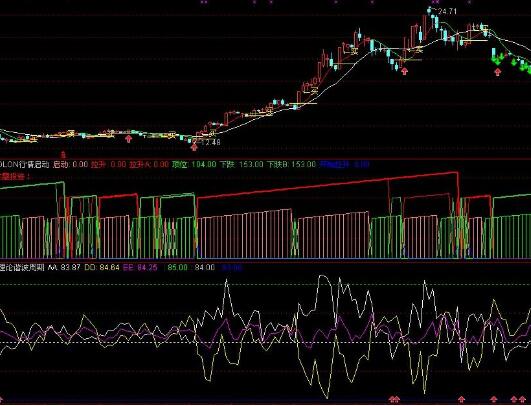Click the DD: 84.84 value label
This screenshot has width=531, height=406.
pos(102,268)
